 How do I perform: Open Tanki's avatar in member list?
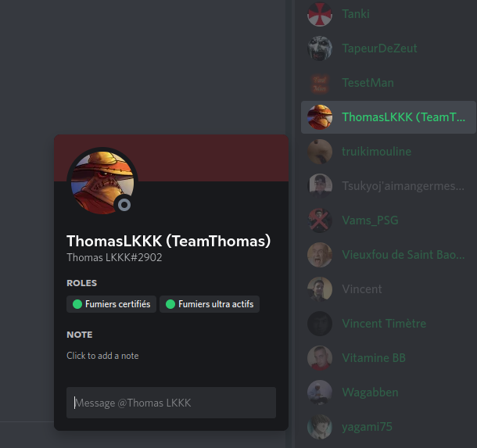click(319, 14)
